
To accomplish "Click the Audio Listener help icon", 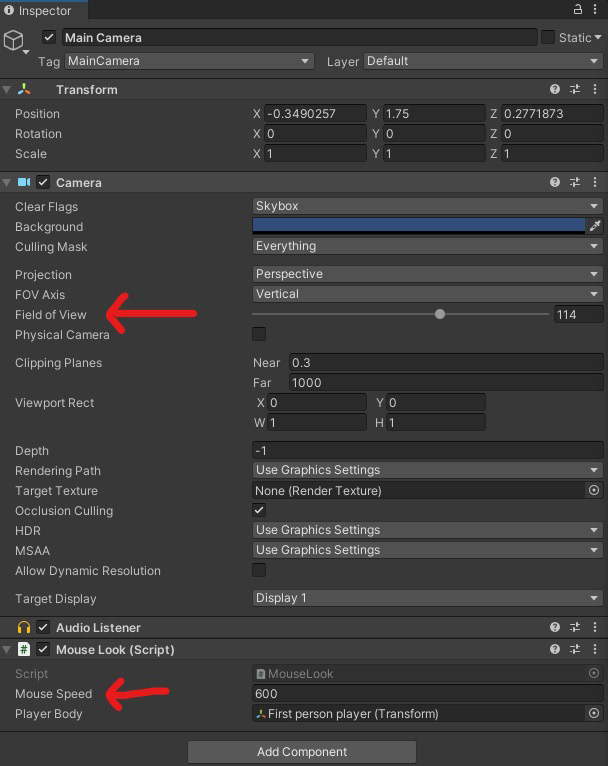I will coord(555,627).
